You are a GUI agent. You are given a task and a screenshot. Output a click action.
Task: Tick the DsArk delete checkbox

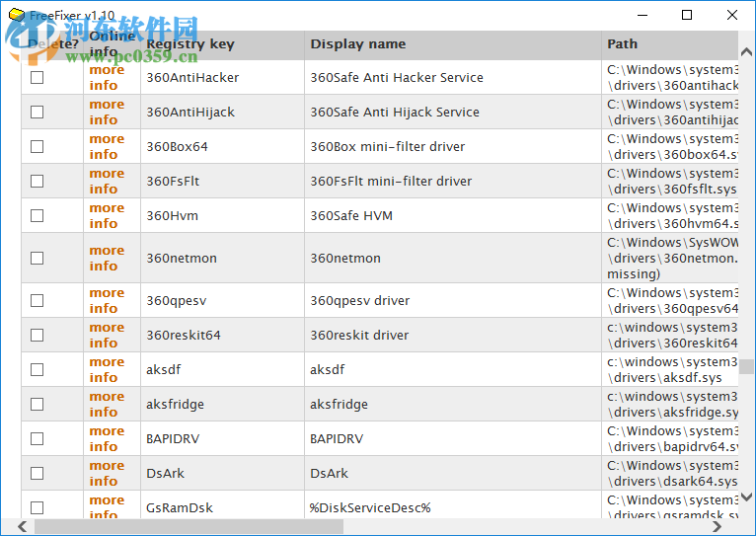38,474
